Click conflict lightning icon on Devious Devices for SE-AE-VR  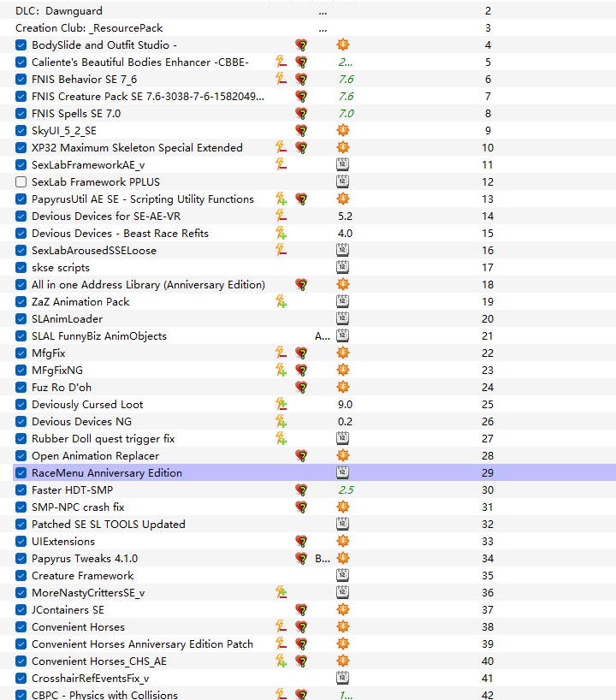click(281, 216)
